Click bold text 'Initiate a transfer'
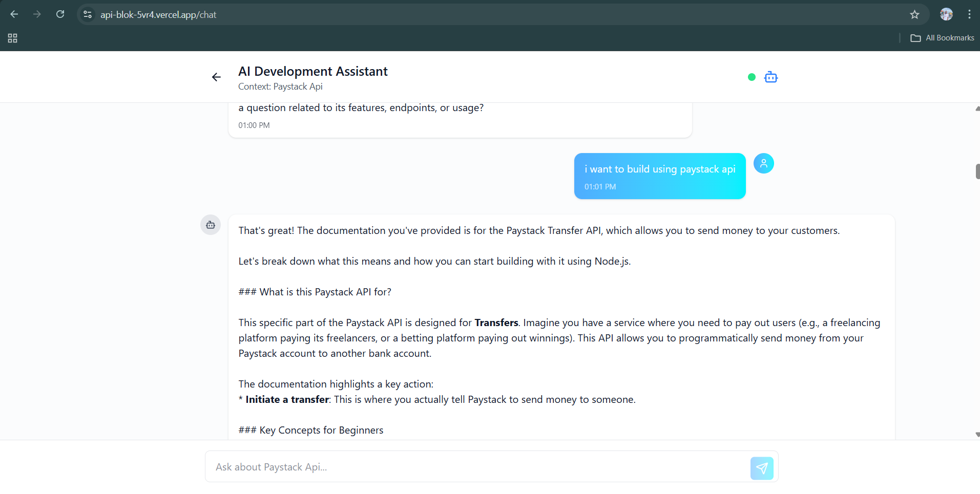Viewport: 980px width, 494px height. point(287,399)
